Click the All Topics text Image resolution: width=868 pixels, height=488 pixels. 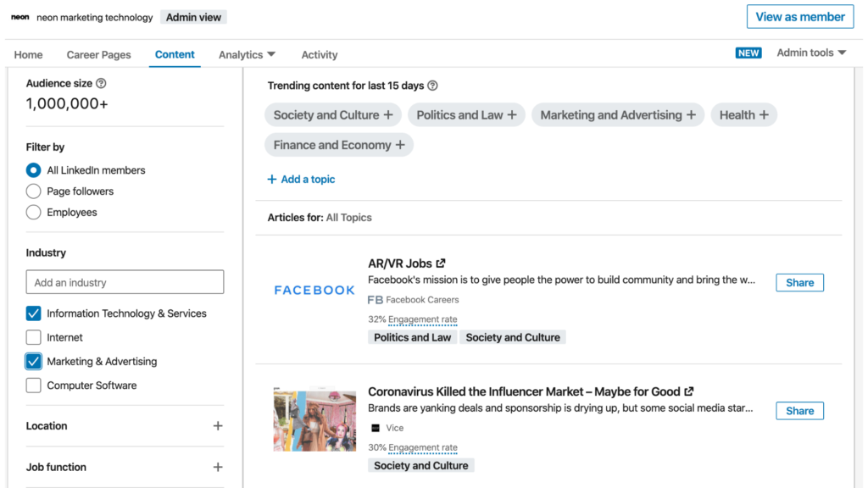pos(348,218)
